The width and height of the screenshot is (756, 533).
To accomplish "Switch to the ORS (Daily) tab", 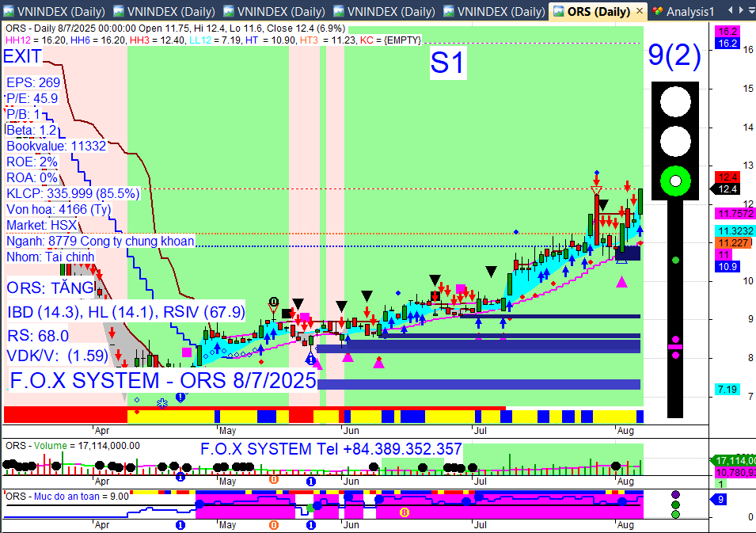I will 598,11.
